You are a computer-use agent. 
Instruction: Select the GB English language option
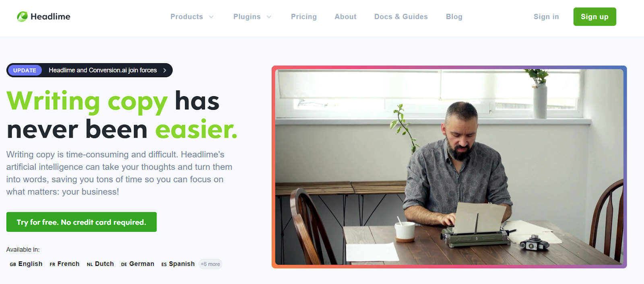pyautogui.click(x=26, y=264)
